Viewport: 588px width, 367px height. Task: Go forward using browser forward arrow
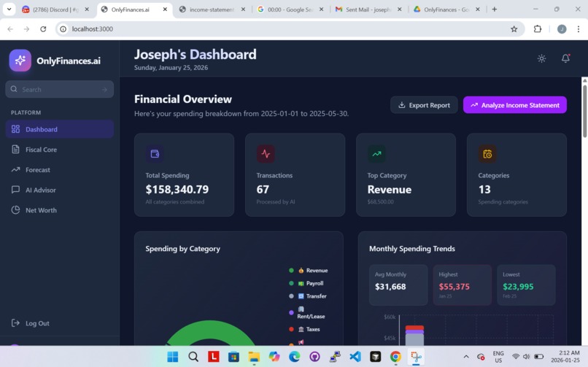(x=26, y=29)
